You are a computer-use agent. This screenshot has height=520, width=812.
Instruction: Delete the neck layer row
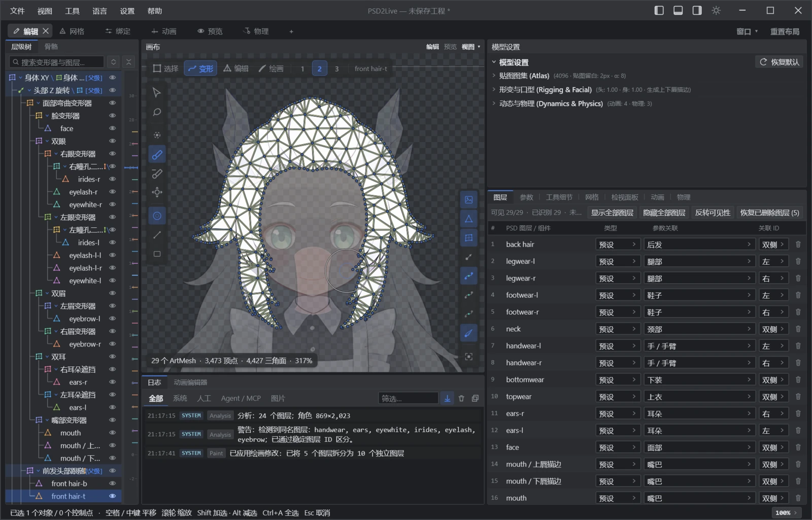pos(798,329)
